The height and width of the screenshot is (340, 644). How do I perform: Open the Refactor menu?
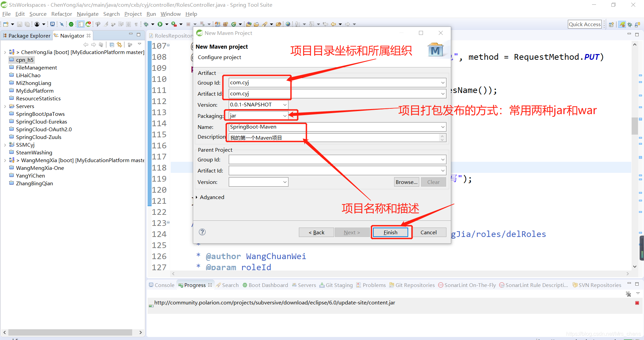[61, 14]
